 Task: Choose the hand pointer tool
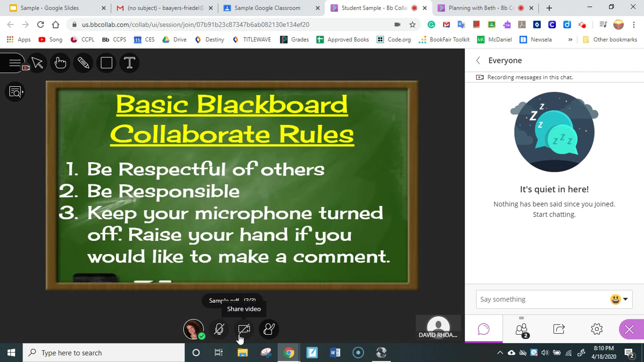click(x=60, y=63)
